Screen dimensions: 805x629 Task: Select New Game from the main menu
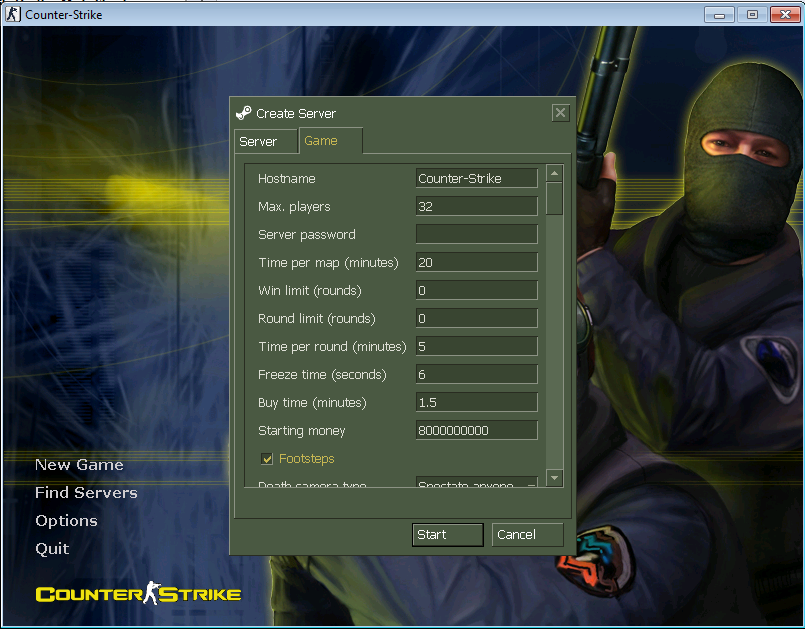(x=79, y=465)
